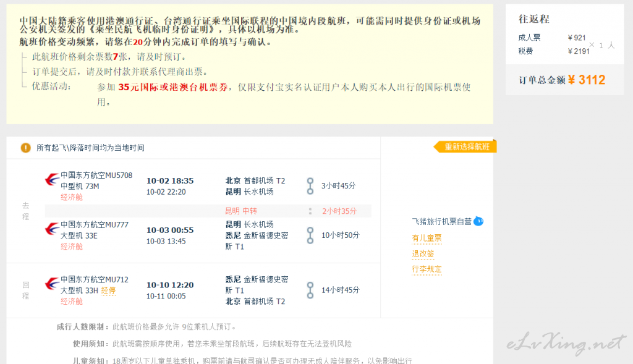Click the orange warning icon beside local-time notice
Viewport: 633px width, 364px height.
[25, 148]
